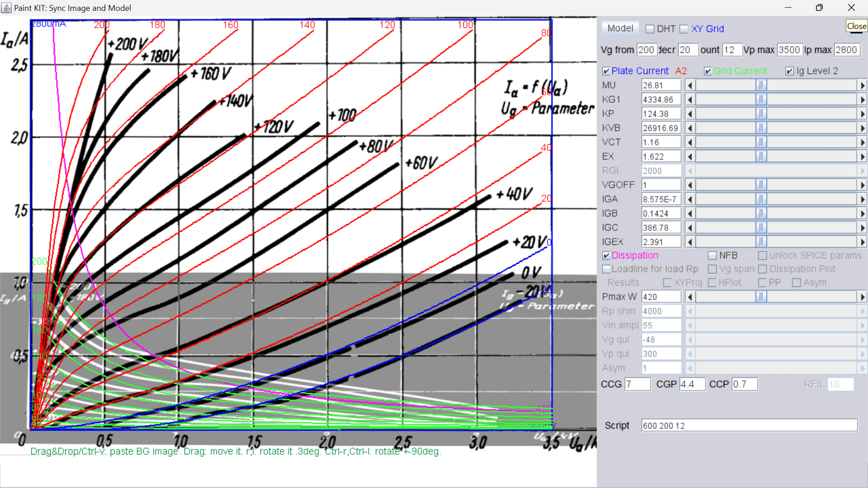Click the IGA left arrow button
This screenshot has width=868, height=488.
click(690, 199)
